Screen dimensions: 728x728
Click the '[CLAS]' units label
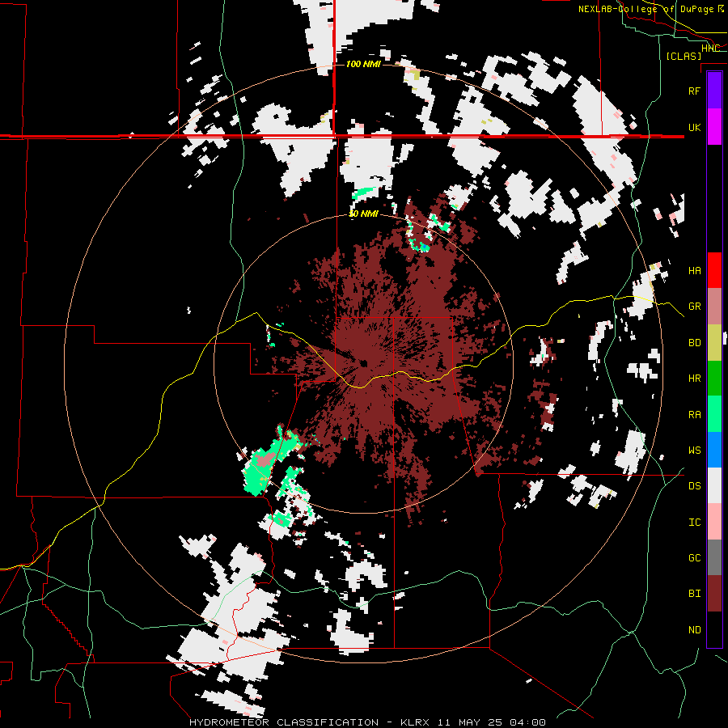click(x=684, y=57)
